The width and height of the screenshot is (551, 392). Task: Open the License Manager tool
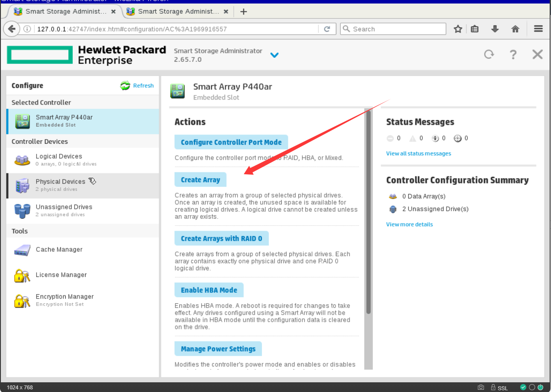(x=83, y=275)
